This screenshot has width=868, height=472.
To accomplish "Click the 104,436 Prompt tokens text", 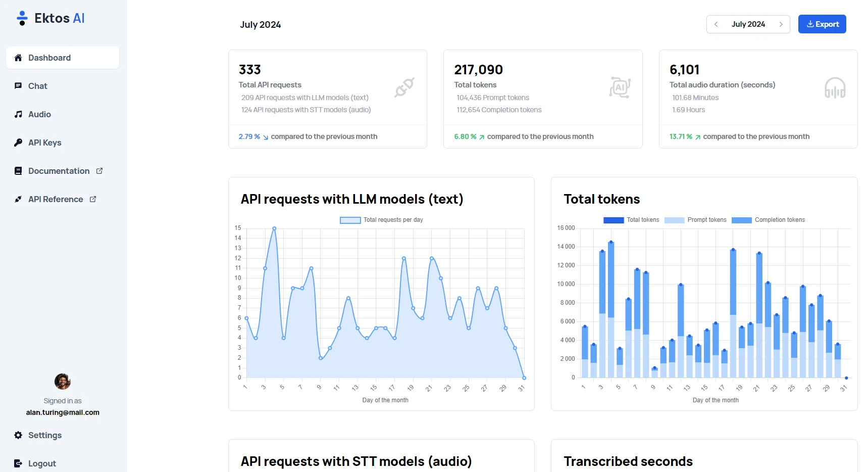I will (x=493, y=98).
